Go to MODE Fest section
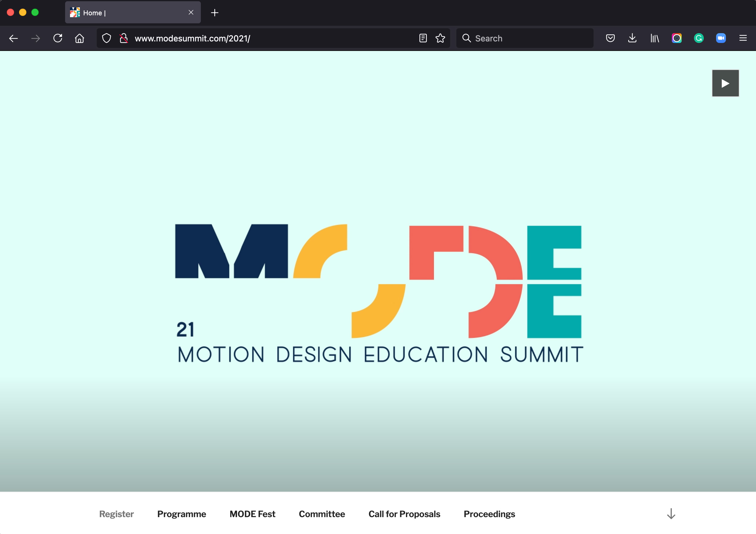The height and width of the screenshot is (534, 756). tap(252, 514)
